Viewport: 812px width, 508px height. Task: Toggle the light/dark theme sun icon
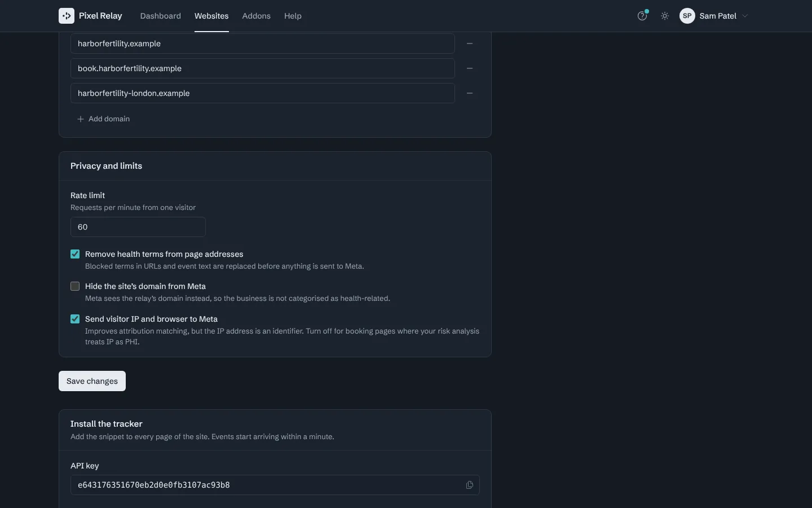pyautogui.click(x=665, y=16)
